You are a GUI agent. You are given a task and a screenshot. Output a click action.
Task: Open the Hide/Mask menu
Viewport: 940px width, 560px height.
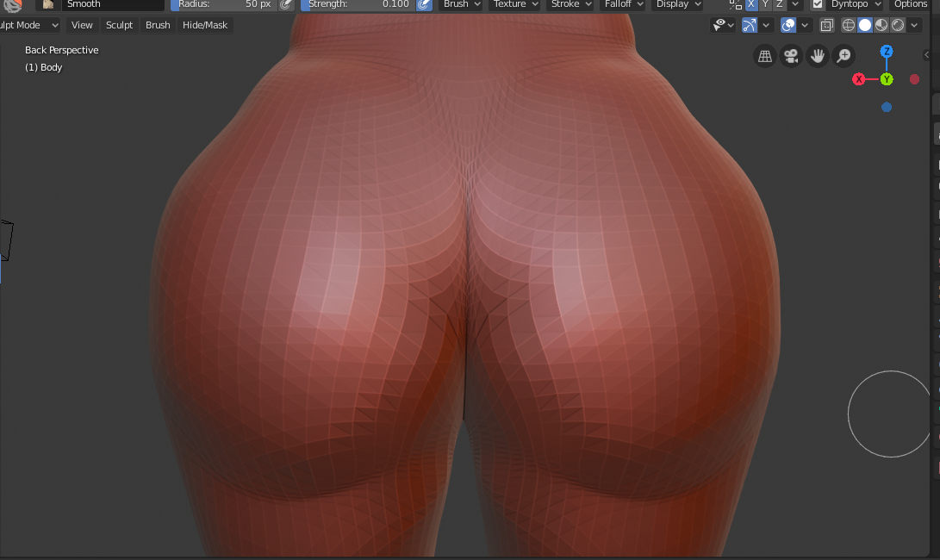[205, 25]
